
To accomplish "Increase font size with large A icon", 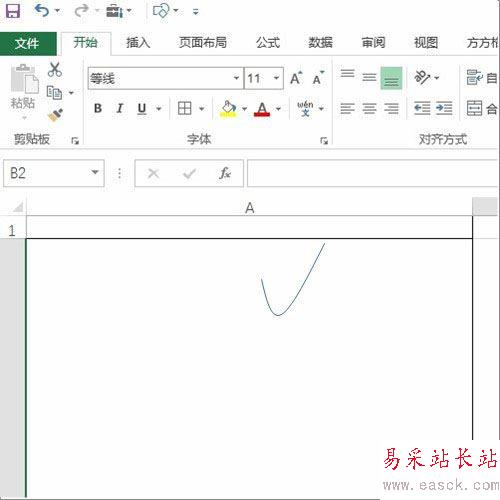I will pyautogui.click(x=296, y=78).
